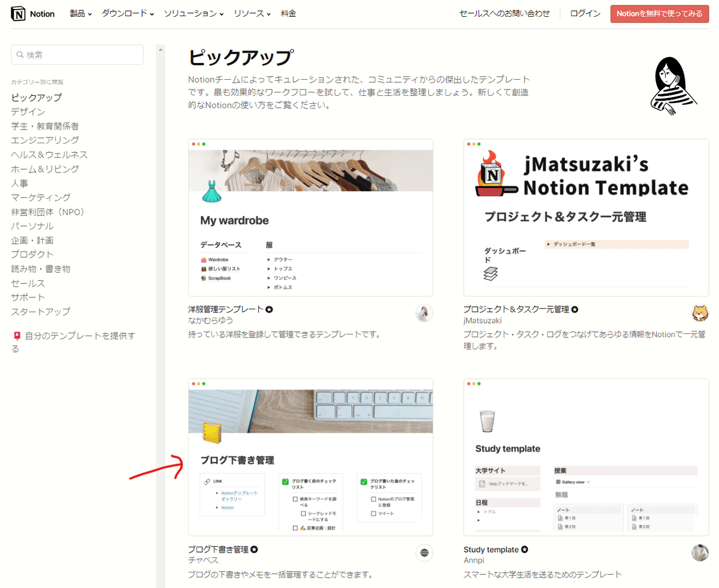Screen dimensions: 719x588
Task: Click プロジェクト＆タスク一元管理 title link
Action: [x=516, y=310]
